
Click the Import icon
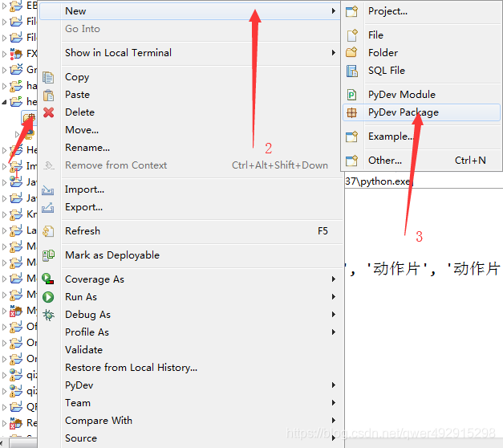[x=48, y=189]
